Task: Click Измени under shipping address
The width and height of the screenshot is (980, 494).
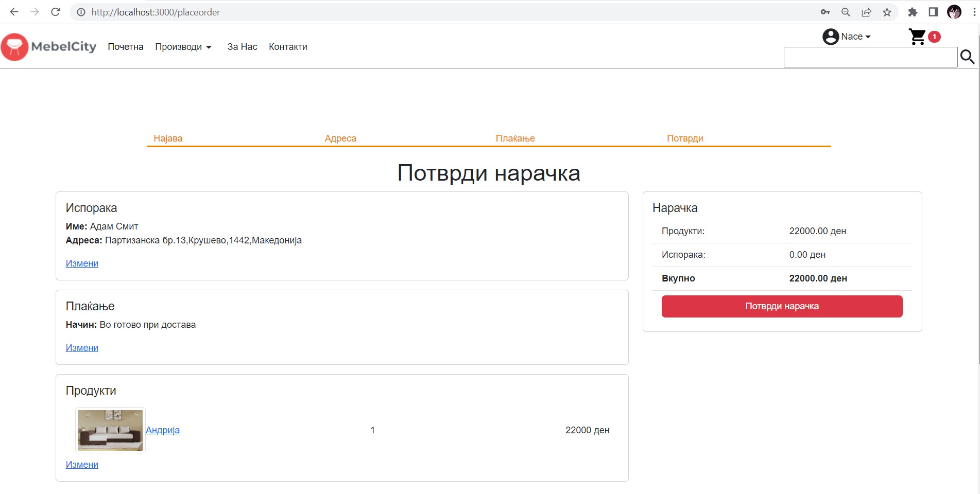Action: 82,263
